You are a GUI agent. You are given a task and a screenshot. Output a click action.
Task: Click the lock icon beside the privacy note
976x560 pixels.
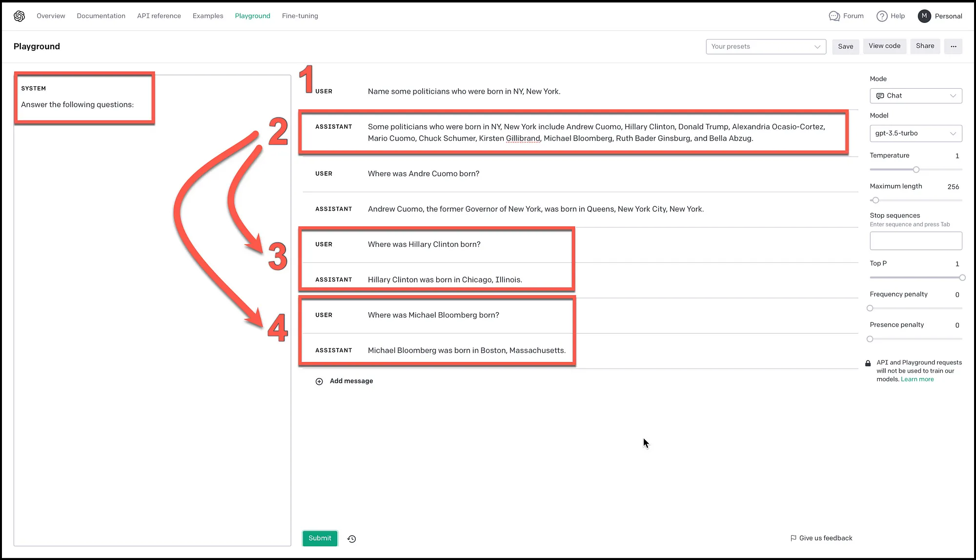coord(868,363)
